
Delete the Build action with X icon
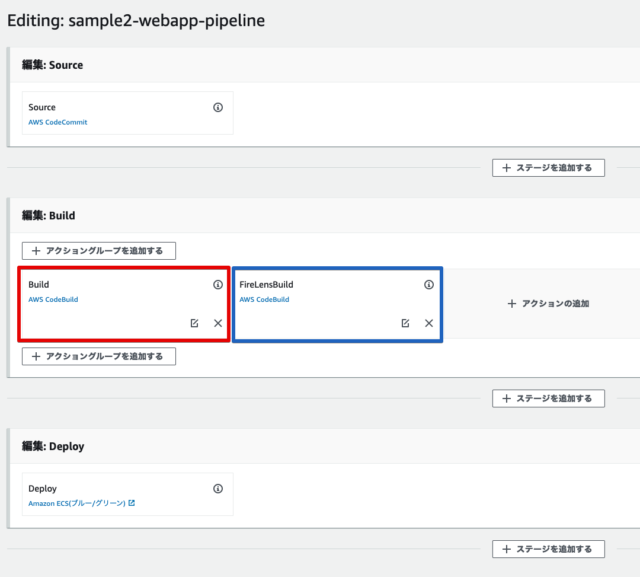(x=218, y=323)
